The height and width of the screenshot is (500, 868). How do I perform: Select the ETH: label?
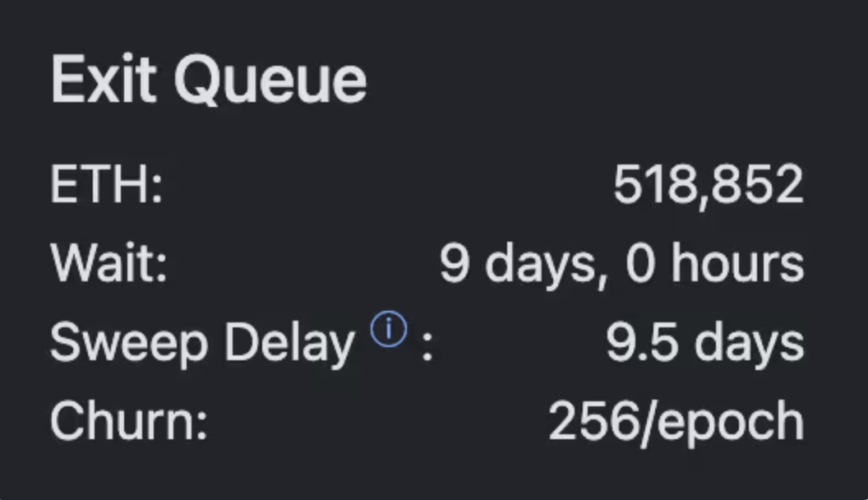coord(107,186)
